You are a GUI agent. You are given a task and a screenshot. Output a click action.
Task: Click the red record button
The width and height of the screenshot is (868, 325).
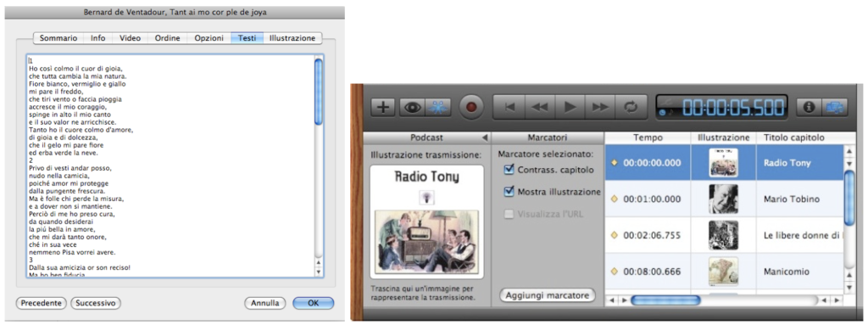(471, 107)
